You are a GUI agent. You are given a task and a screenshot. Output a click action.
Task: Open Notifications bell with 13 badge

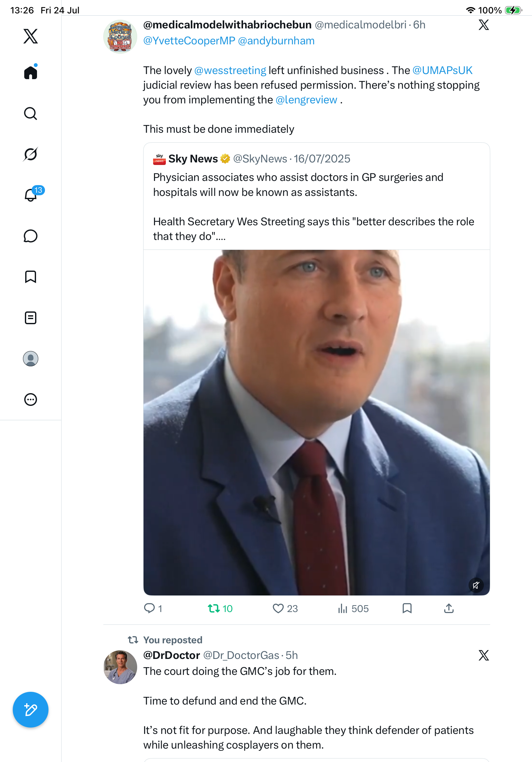[31, 195]
